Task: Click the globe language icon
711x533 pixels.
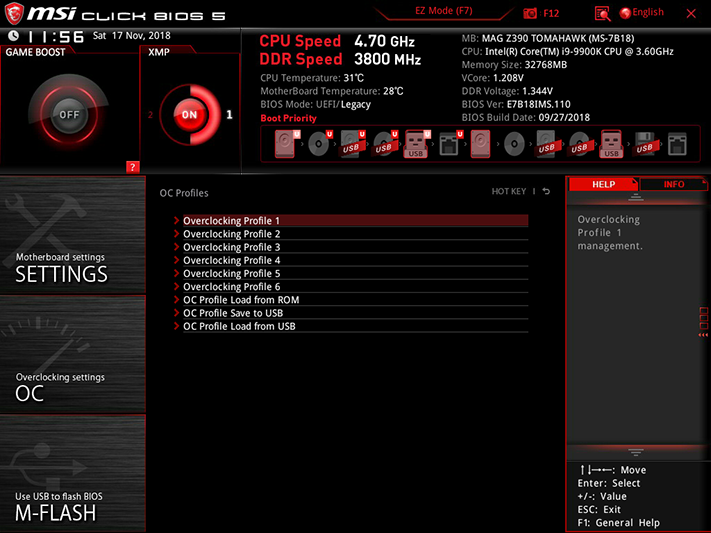Action: coord(625,13)
